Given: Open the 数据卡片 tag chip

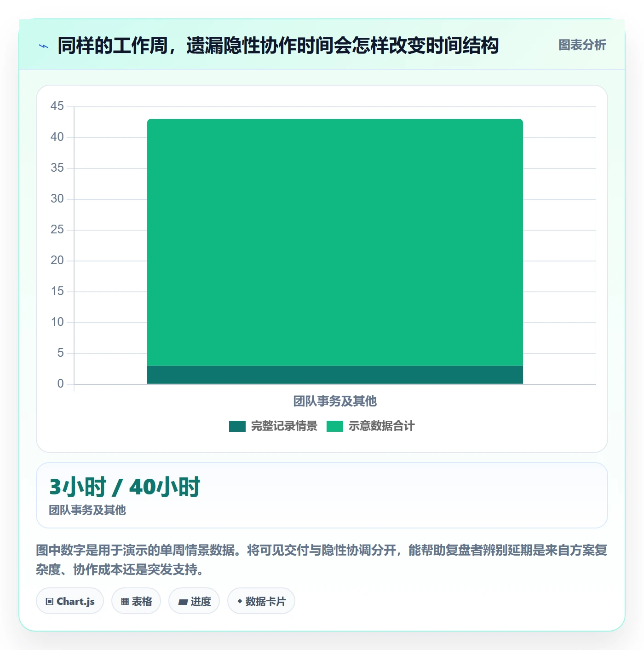Looking at the screenshot, I should (x=261, y=601).
